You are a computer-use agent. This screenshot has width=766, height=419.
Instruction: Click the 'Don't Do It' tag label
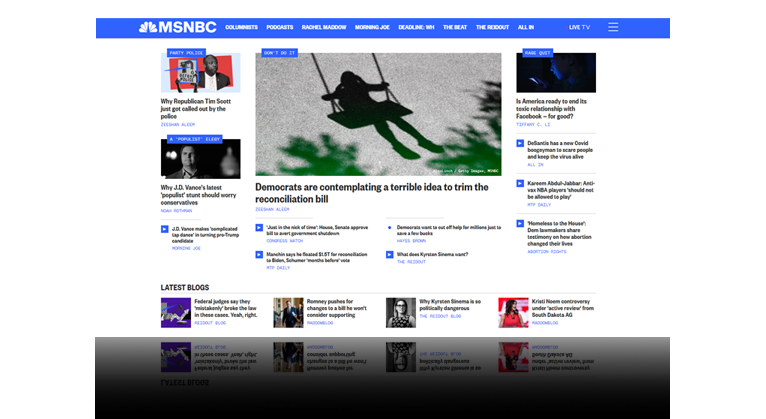(279, 53)
